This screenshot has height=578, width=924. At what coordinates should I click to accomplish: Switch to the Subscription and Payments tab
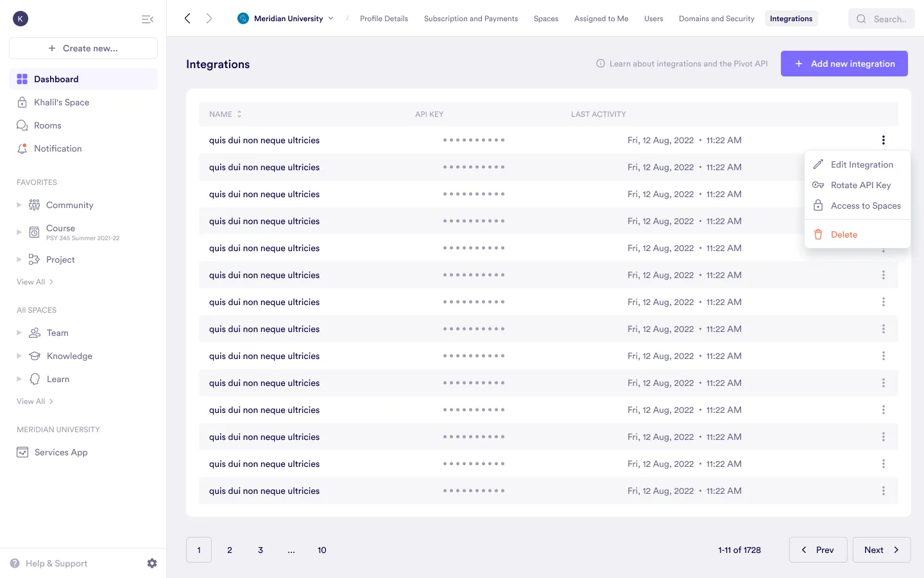tap(471, 19)
